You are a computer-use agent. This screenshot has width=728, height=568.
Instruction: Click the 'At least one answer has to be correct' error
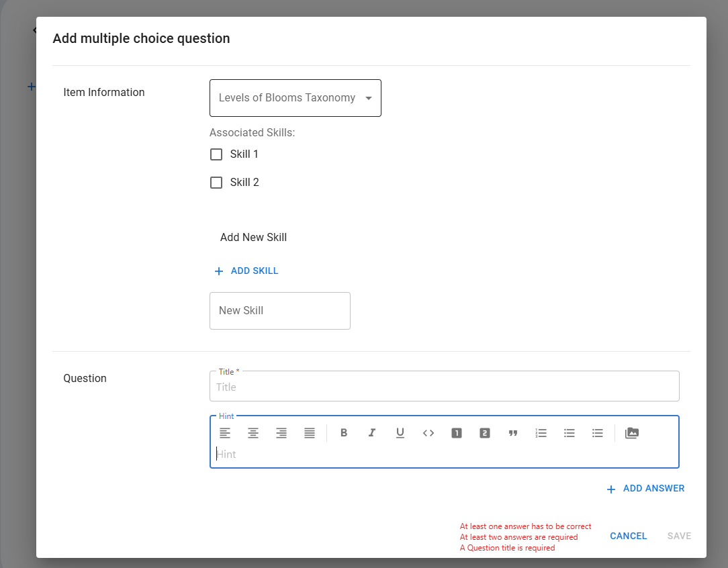click(526, 526)
